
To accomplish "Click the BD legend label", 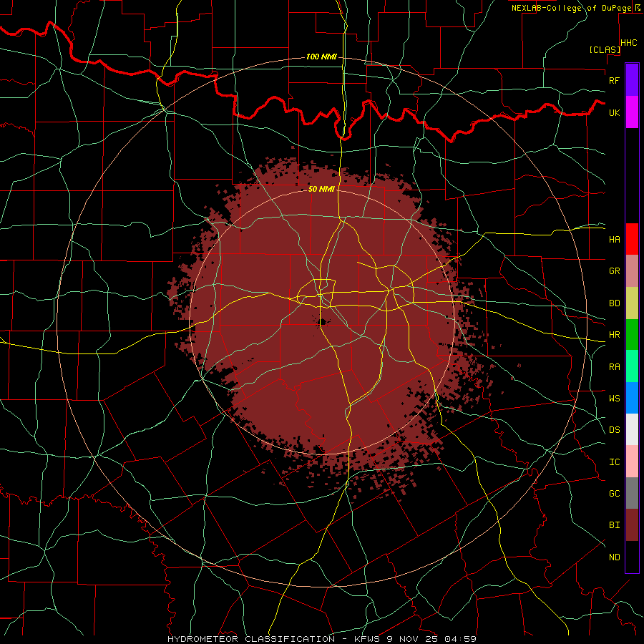I will pyautogui.click(x=615, y=303).
